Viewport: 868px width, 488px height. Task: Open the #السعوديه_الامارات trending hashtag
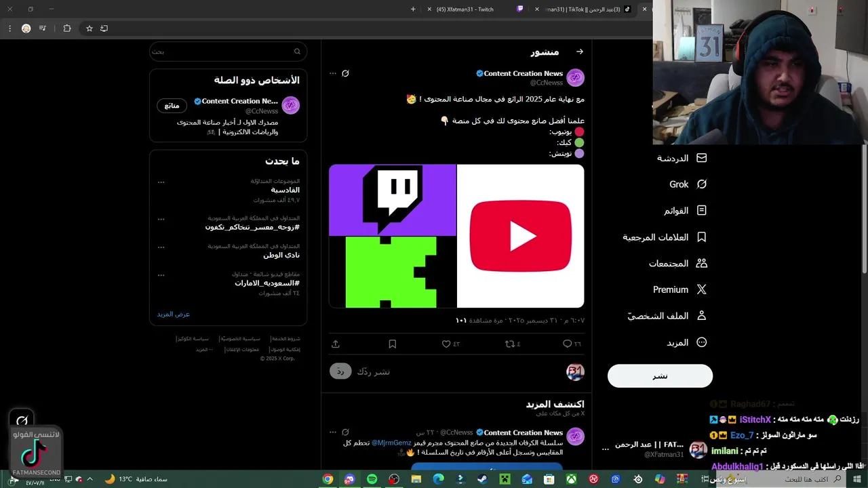[x=267, y=283]
